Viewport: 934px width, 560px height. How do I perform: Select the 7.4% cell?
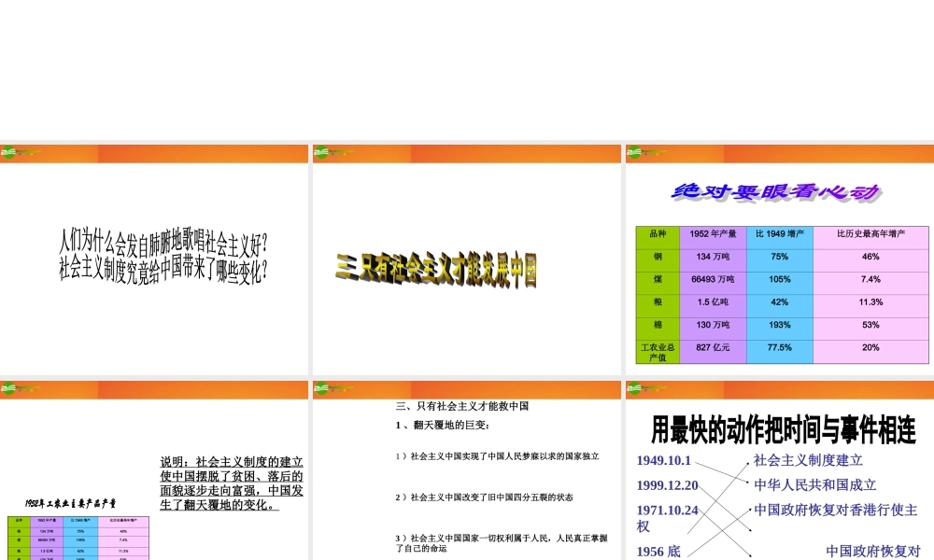[x=870, y=284]
